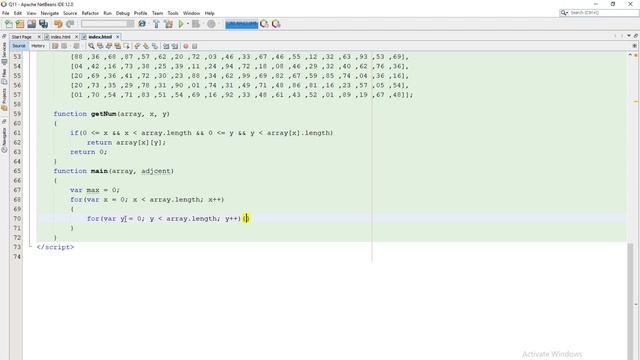The height and width of the screenshot is (360, 640).
Task: Click the Build Project hammer icon
Action: coord(156,24)
